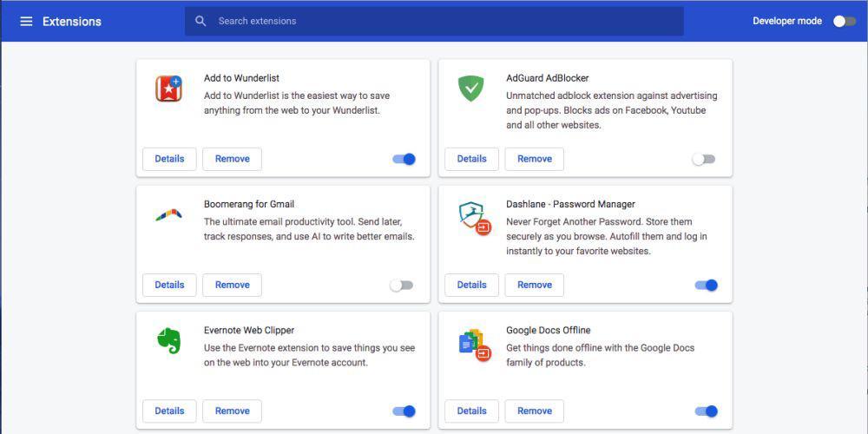Click the AdGuard AdBlocker shield icon
868x434 pixels.
point(471,89)
